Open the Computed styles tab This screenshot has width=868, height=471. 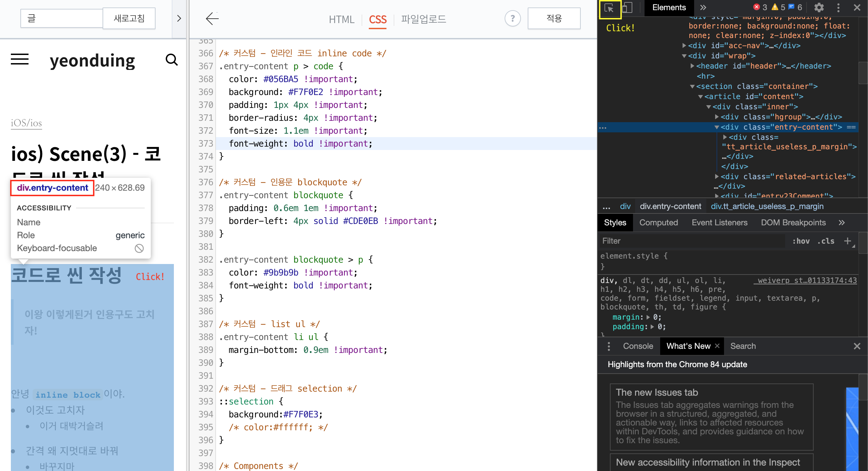click(x=658, y=223)
